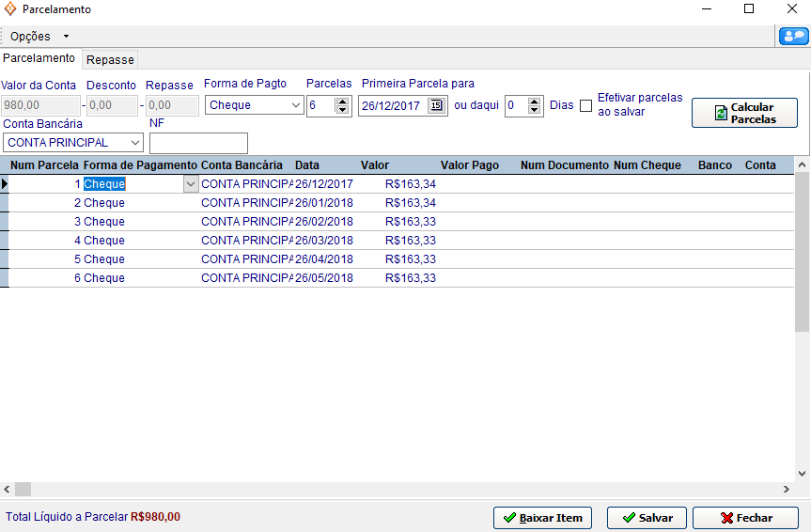Open the Opções menu
This screenshot has width=811, height=532.
pos(39,37)
